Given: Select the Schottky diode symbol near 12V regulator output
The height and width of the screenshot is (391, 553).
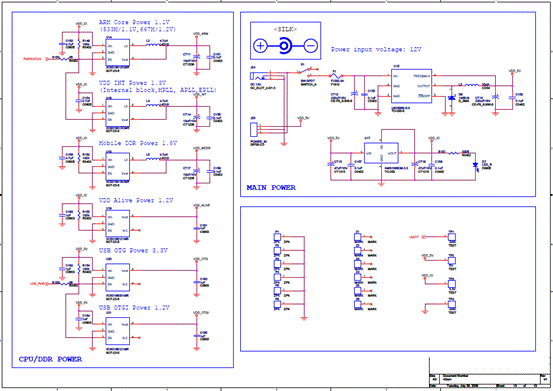Looking at the screenshot, I should point(451,98).
